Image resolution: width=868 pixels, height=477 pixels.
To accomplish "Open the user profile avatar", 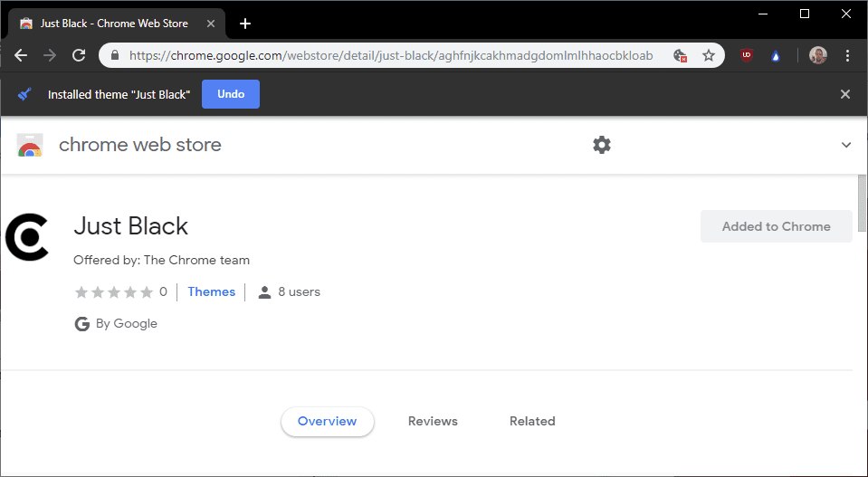I will (818, 55).
